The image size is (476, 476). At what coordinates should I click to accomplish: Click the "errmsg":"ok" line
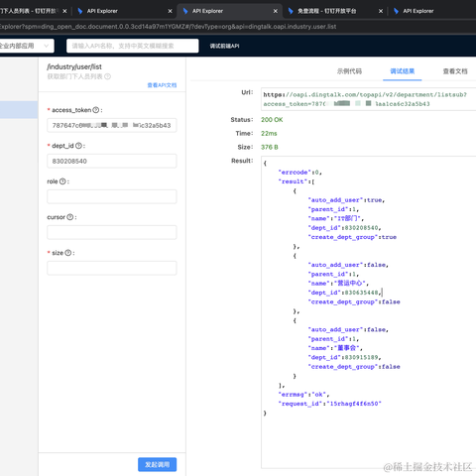(x=303, y=395)
